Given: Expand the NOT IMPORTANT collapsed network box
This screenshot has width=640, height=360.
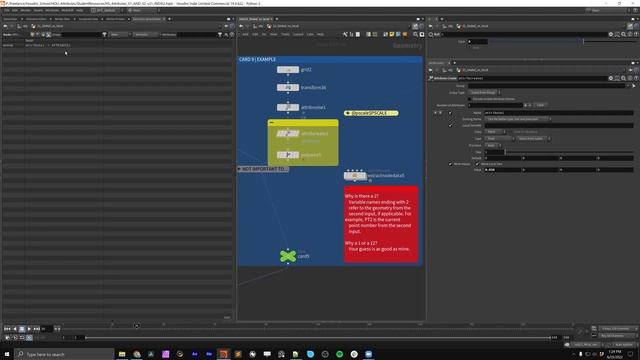Looking at the screenshot, I should point(239,169).
